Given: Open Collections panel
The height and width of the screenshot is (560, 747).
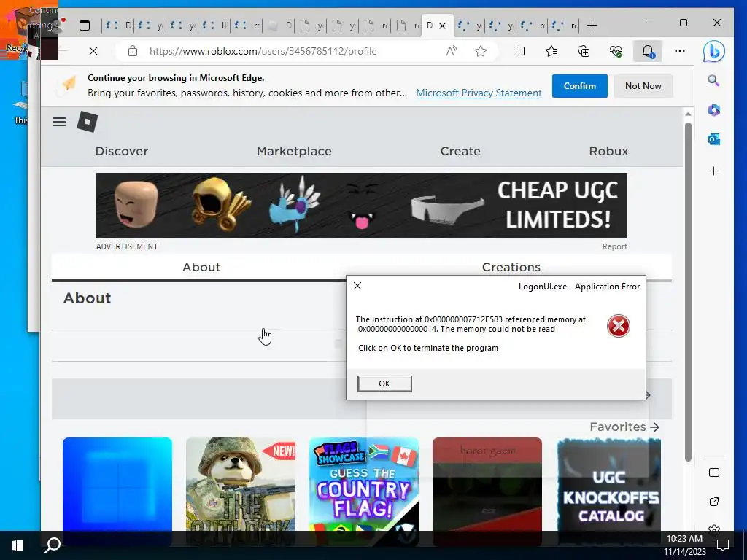Looking at the screenshot, I should click(584, 51).
